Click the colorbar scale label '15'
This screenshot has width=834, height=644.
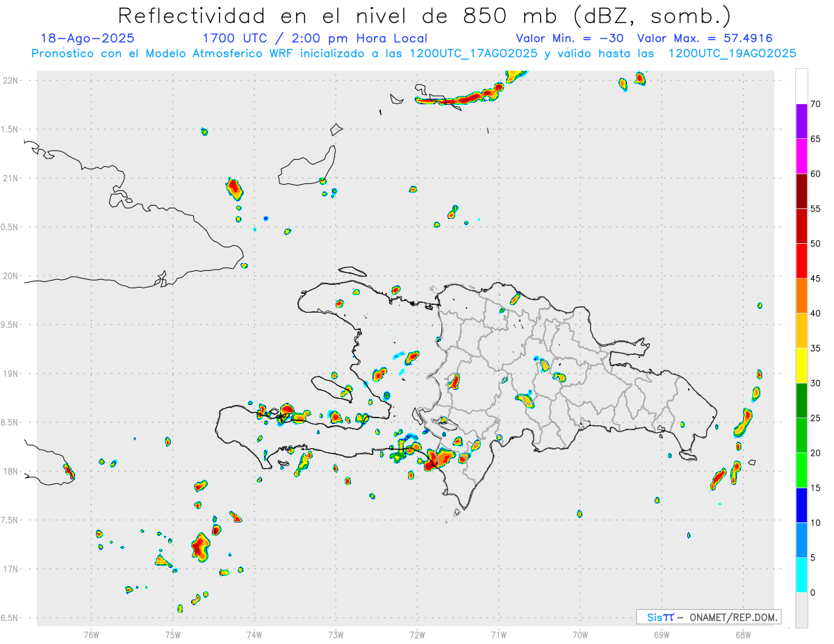tap(816, 488)
